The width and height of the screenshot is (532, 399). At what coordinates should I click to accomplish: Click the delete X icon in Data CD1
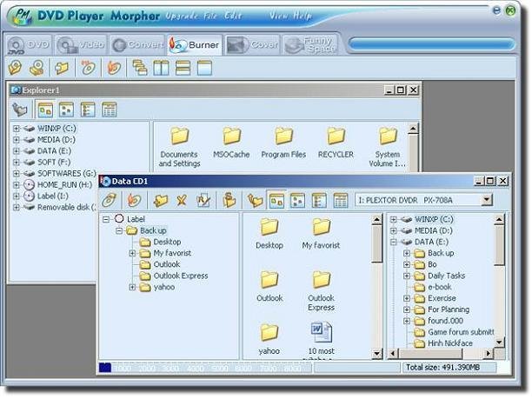pos(182,200)
